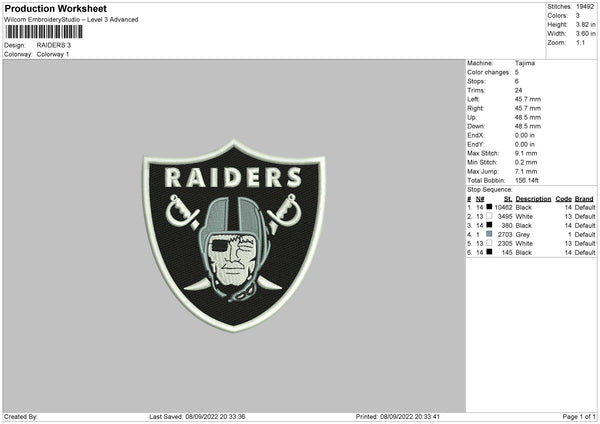Click the black swatch in stop row 3
600x424 pixels.
coord(489,225)
